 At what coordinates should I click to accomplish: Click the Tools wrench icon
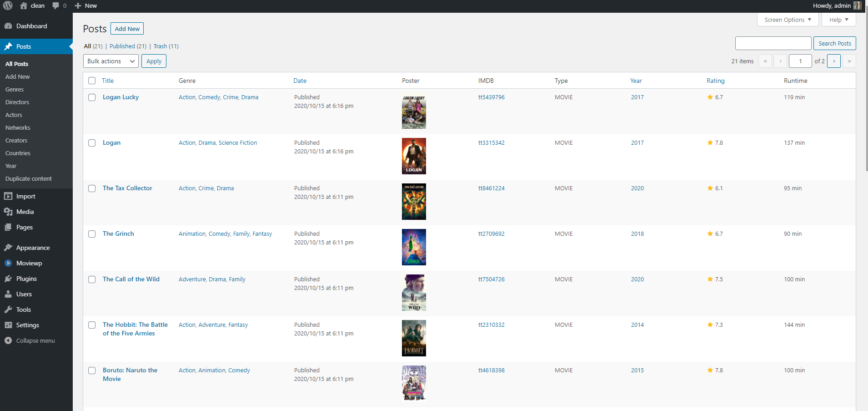8,310
